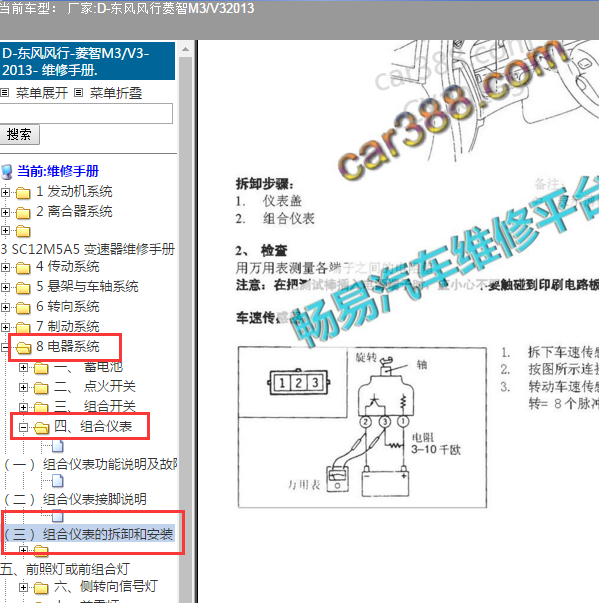Select 二、点火开关 in tree
The height and width of the screenshot is (603, 599).
(95, 386)
